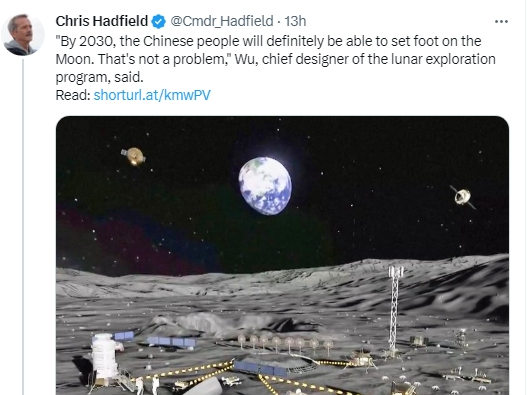Click the blue solar panel array in image
Screen dimensions: 527x395
[172, 342]
